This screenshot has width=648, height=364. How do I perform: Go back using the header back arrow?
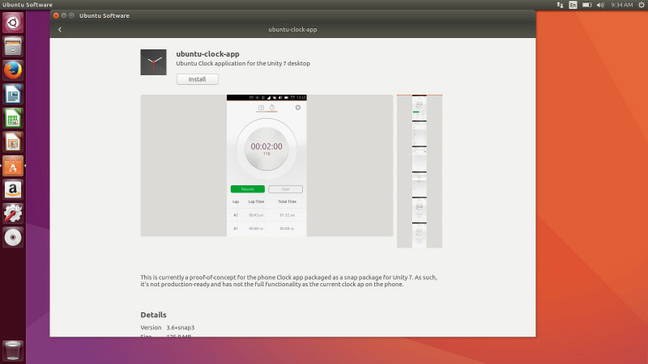click(60, 29)
